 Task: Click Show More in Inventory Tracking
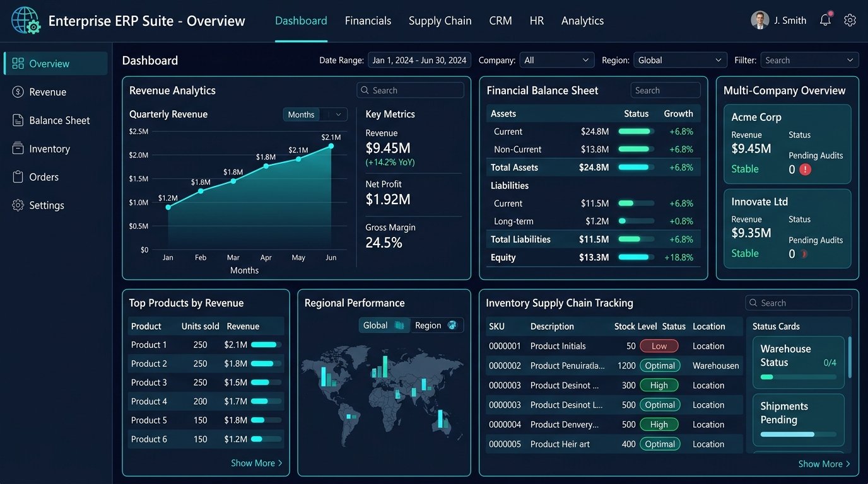[x=824, y=464]
